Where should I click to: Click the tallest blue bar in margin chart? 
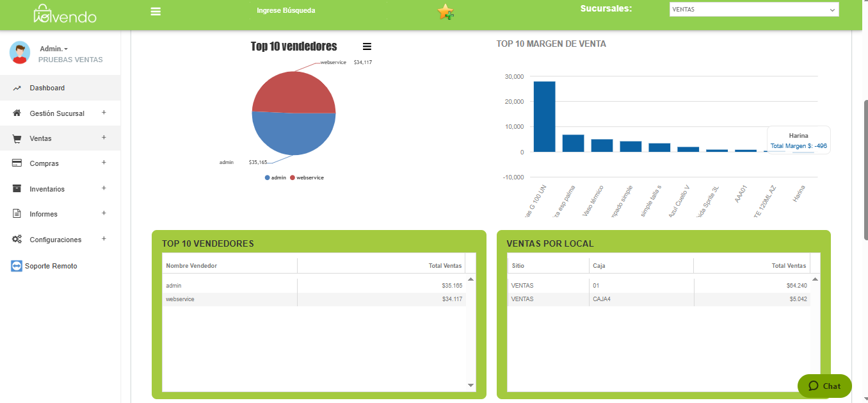(544, 117)
